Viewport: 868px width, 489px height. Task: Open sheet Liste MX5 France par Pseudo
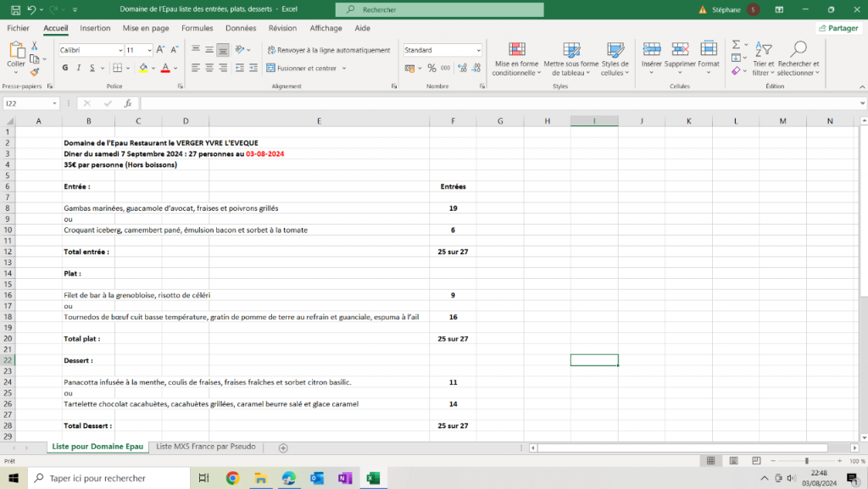[206, 447]
